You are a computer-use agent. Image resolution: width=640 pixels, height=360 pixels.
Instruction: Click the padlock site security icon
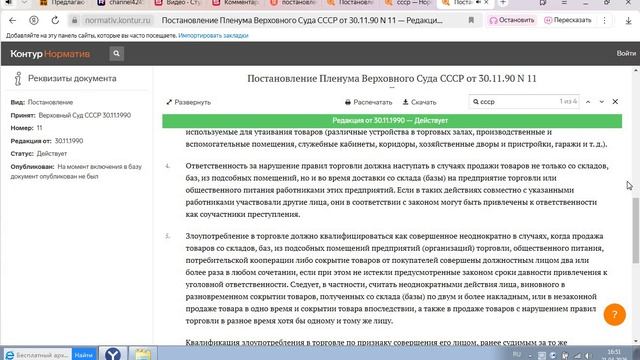pyautogui.click(x=74, y=20)
